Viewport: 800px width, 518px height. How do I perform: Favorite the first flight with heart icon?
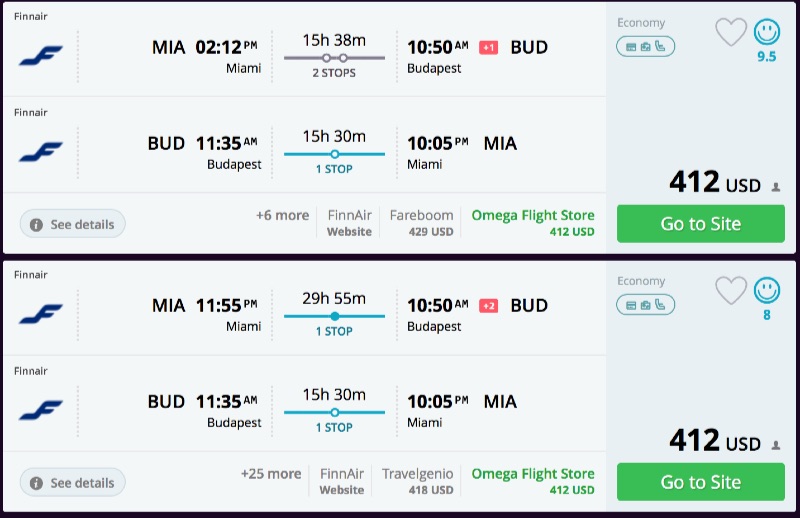click(731, 32)
